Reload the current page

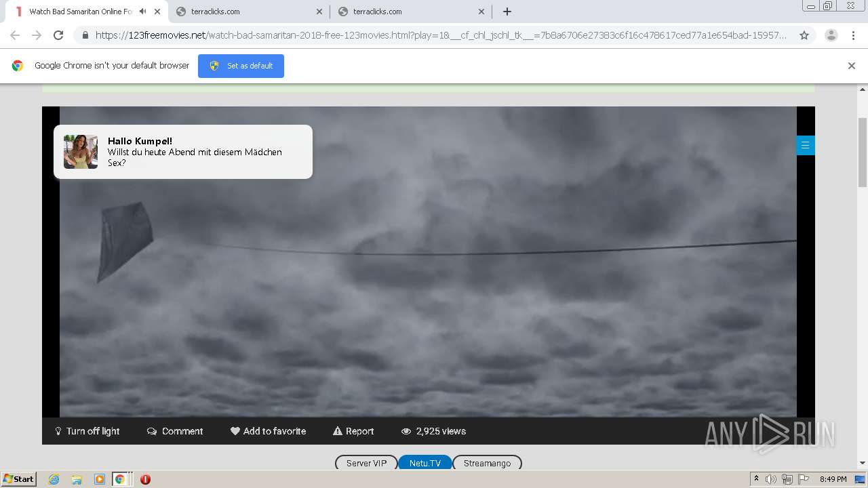click(x=58, y=35)
